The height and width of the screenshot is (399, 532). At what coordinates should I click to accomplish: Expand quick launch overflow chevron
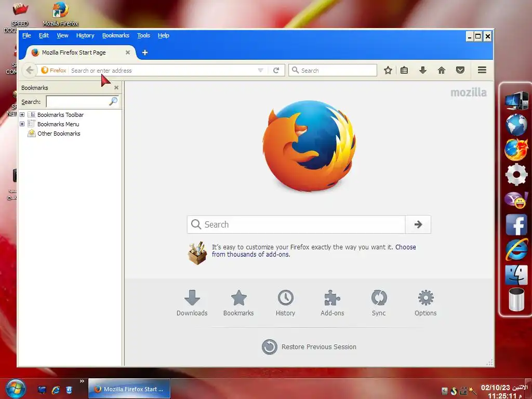[82, 381]
